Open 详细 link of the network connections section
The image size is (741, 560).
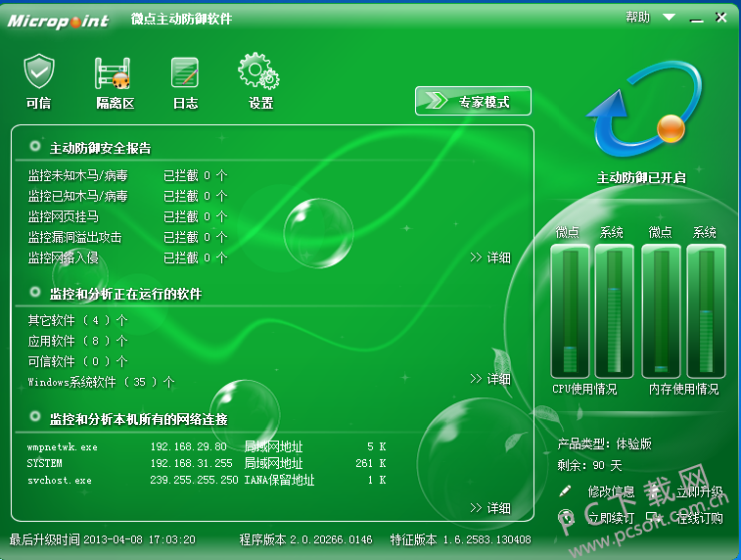point(490,508)
